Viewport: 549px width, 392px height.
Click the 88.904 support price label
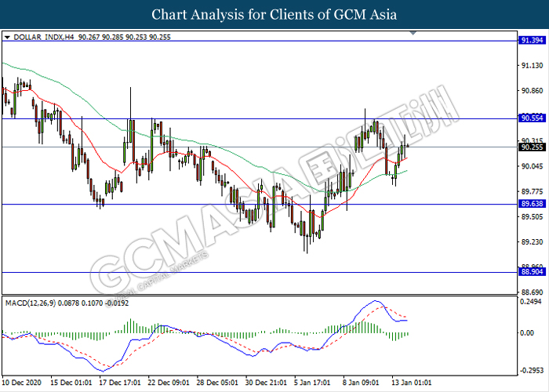pos(529,272)
